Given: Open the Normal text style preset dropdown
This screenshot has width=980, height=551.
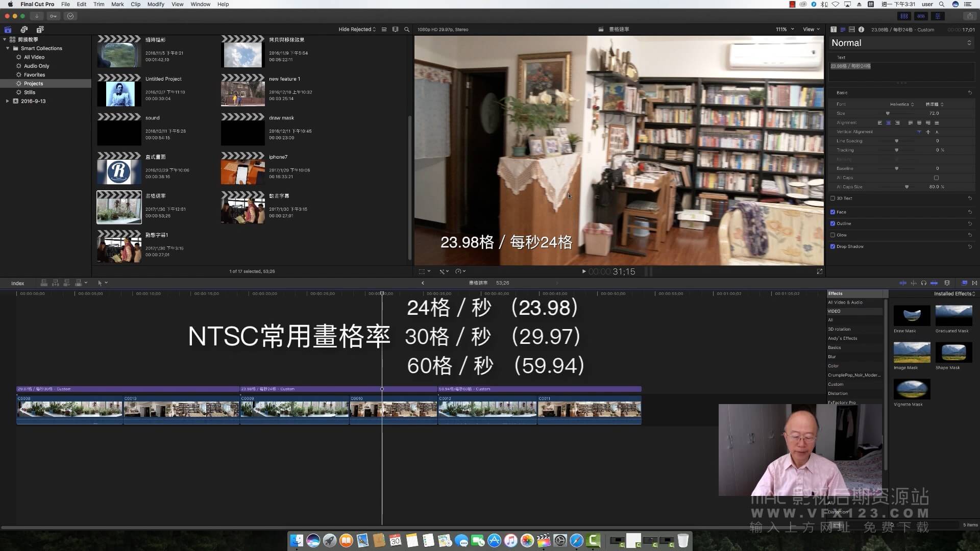Looking at the screenshot, I should (x=901, y=43).
